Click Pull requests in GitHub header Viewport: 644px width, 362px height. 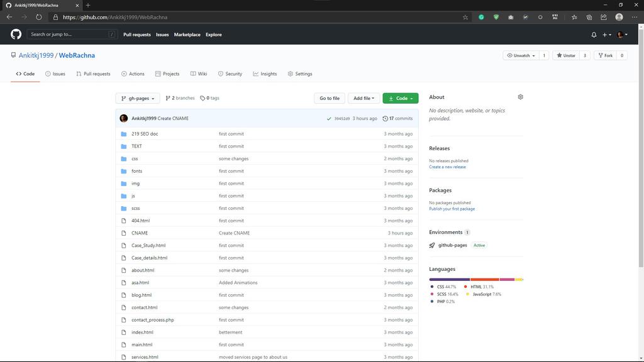click(x=136, y=35)
